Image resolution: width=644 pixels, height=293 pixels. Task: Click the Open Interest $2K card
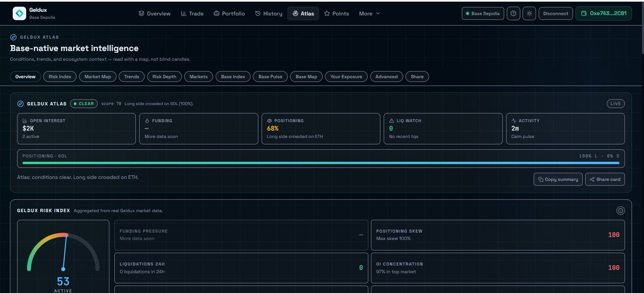click(x=76, y=129)
